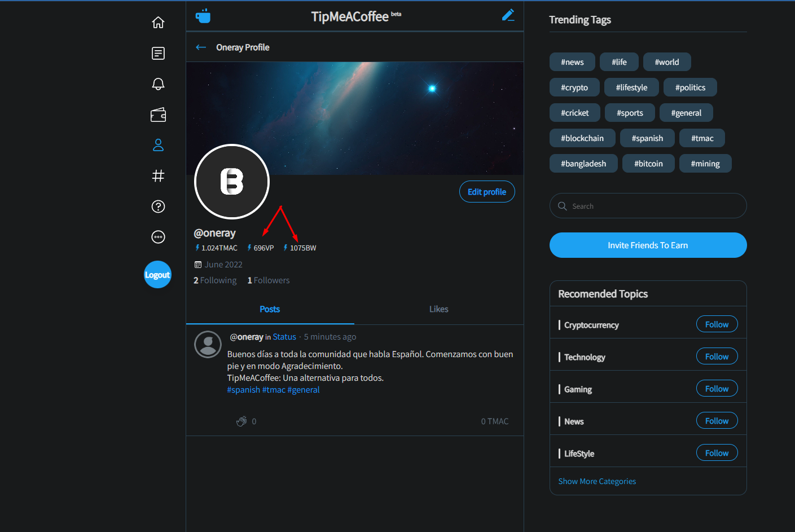Open the #sports trending tag
Image resolution: width=795 pixels, height=532 pixels.
coord(630,113)
